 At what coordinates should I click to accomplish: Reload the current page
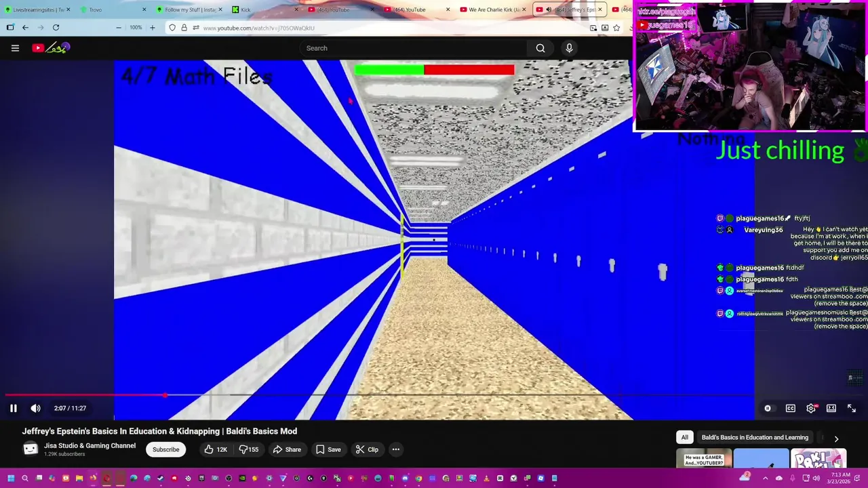tap(56, 28)
